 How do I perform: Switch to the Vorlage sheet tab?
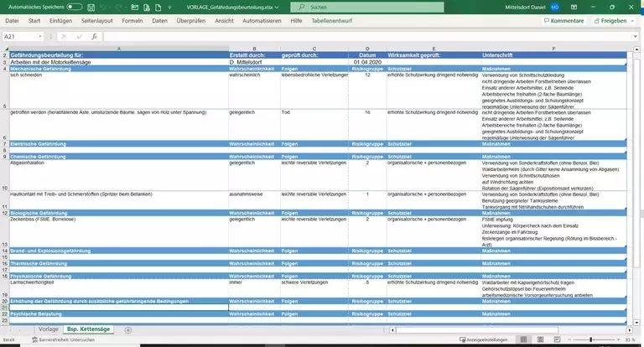49,329
